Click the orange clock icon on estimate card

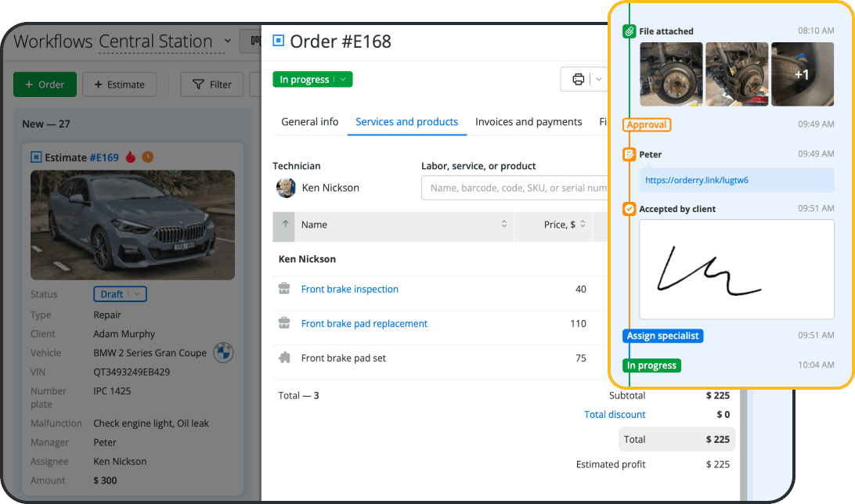[147, 157]
